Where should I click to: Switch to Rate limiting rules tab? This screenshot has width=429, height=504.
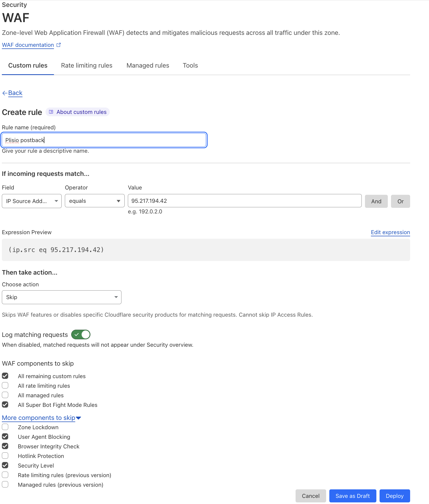point(87,65)
